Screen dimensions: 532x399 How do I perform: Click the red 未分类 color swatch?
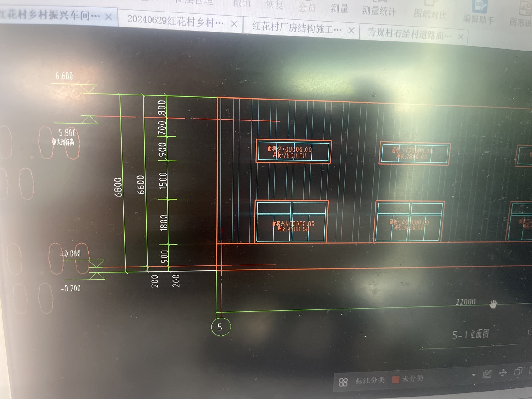[x=396, y=379]
